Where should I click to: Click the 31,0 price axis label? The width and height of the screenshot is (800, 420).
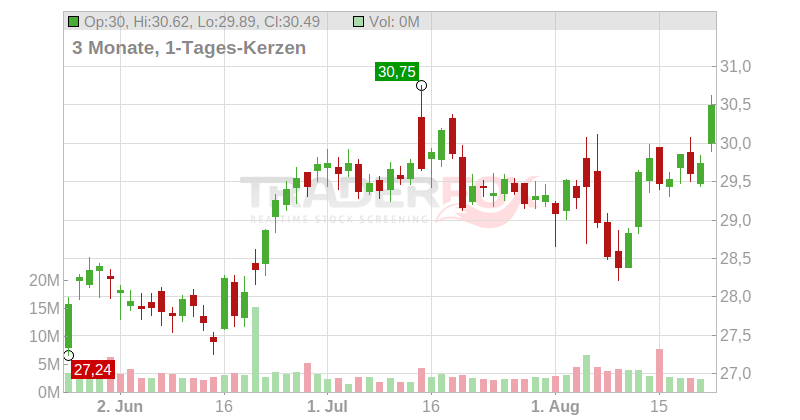click(x=735, y=66)
